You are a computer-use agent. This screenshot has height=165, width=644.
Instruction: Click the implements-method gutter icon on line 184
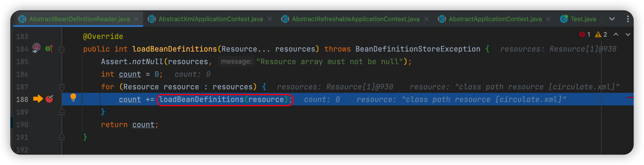point(49,49)
